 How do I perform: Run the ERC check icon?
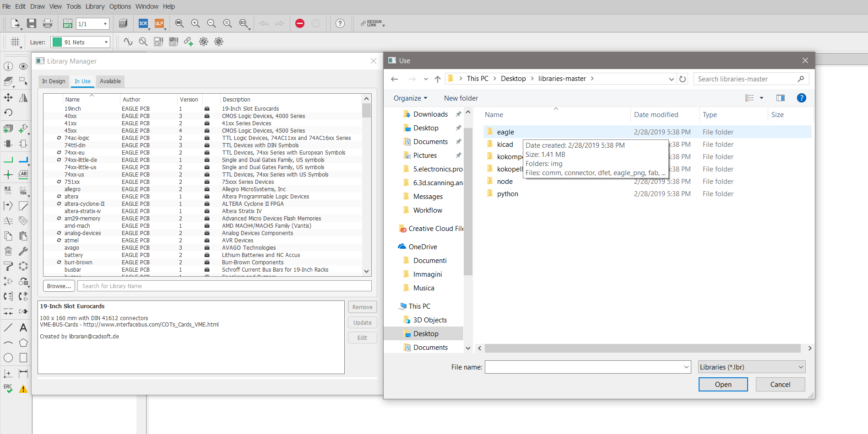click(8, 389)
